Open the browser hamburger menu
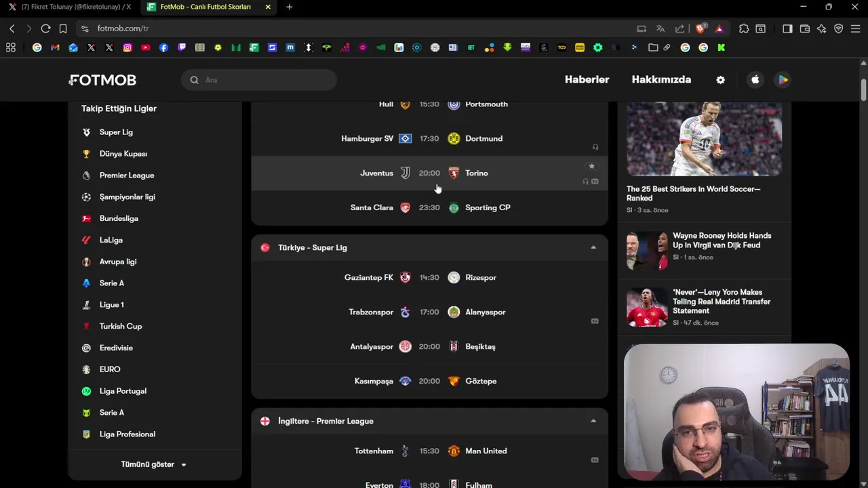 click(856, 28)
